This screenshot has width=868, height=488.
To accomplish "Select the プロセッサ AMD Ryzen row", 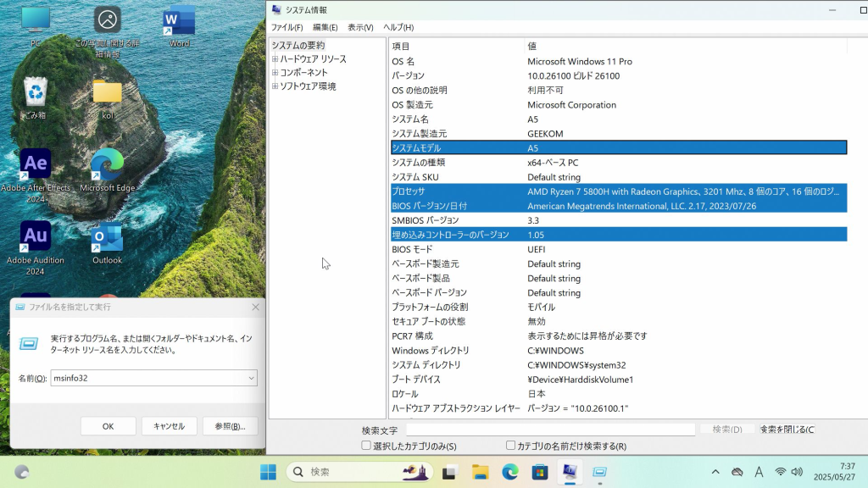I will pos(619,191).
